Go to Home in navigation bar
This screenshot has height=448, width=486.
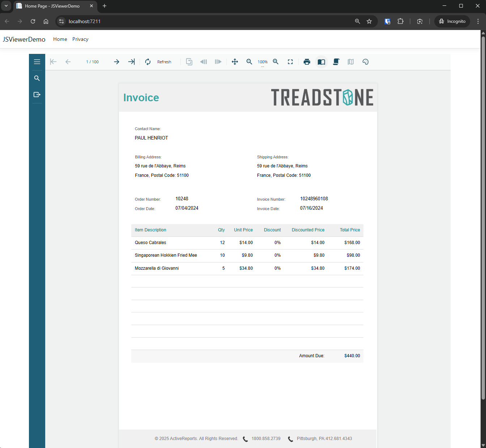pos(60,39)
